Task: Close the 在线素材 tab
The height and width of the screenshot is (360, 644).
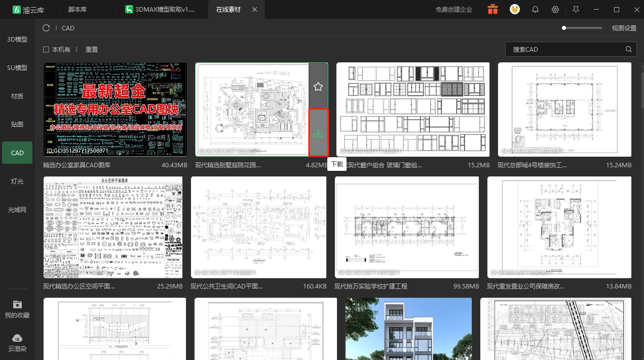Action: (254, 10)
